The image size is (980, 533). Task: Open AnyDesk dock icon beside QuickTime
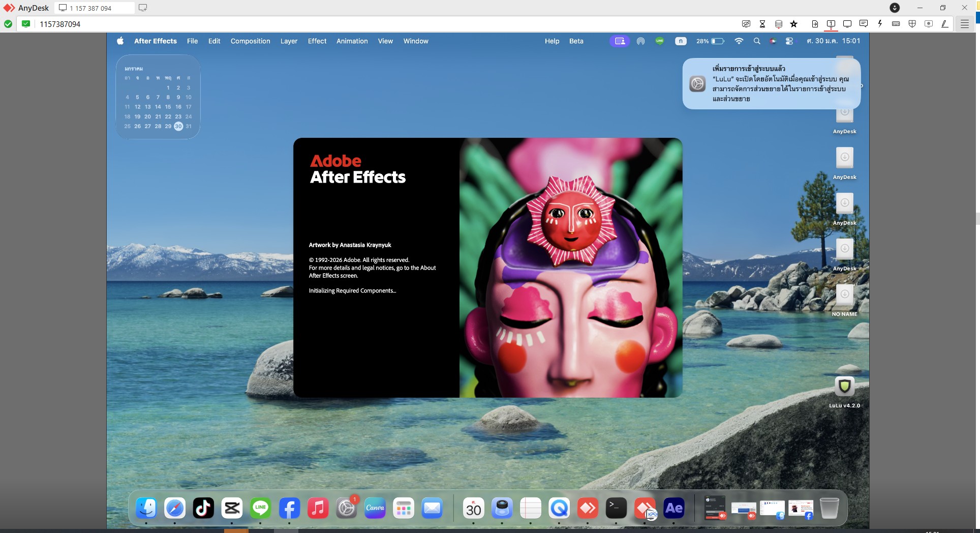[x=588, y=508]
